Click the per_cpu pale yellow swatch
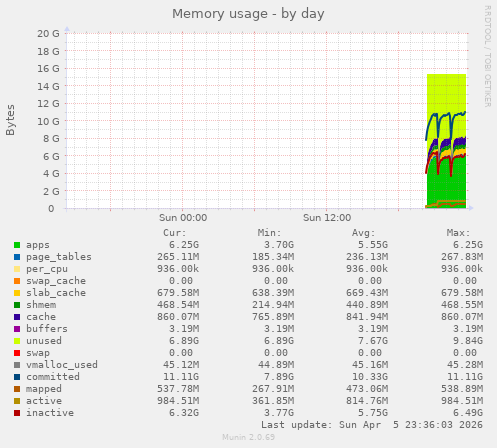Image resolution: width=497 pixels, height=448 pixels. pos(17,269)
